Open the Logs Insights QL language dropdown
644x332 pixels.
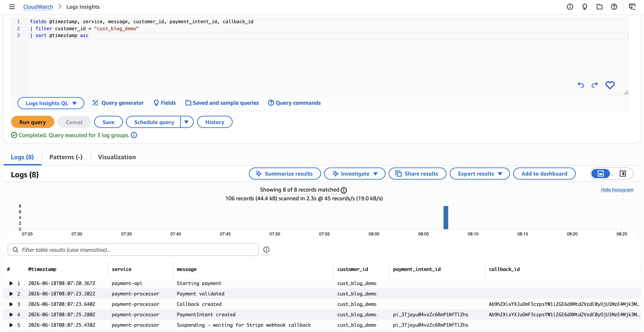51,103
